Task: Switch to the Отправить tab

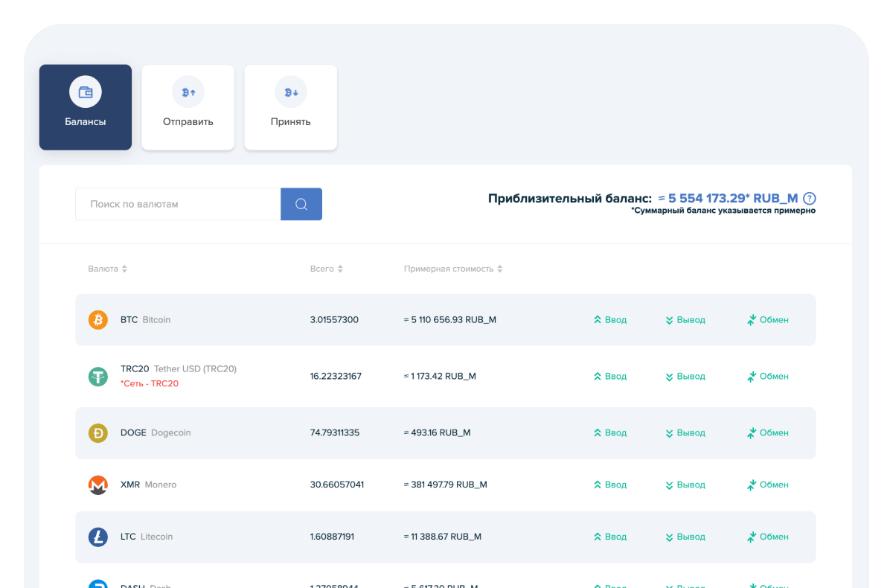Action: [x=188, y=107]
